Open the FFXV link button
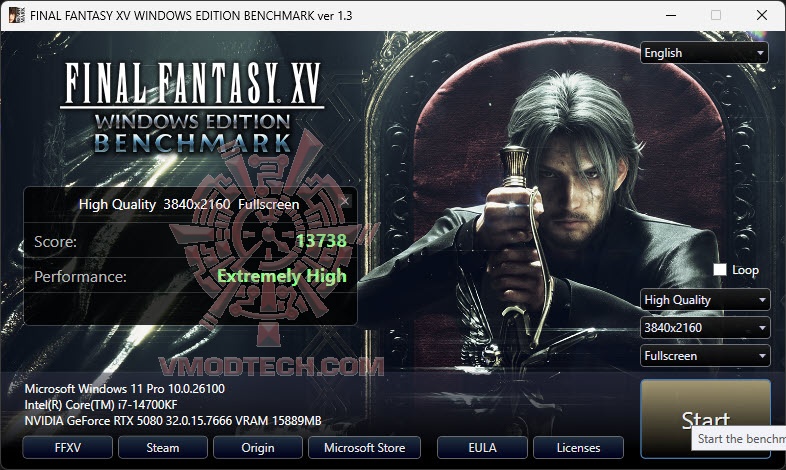Image resolution: width=786 pixels, height=470 pixels. click(67, 447)
